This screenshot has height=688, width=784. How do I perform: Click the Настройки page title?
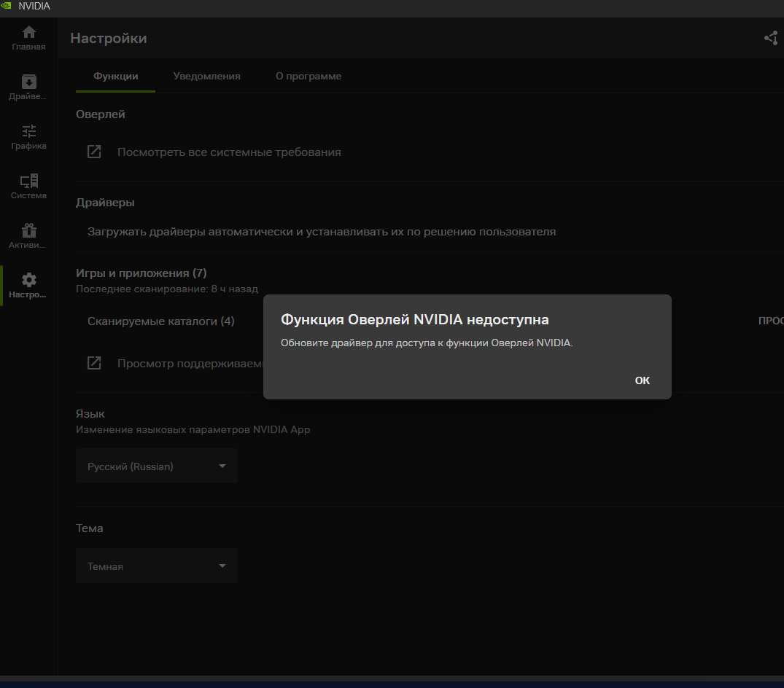109,38
